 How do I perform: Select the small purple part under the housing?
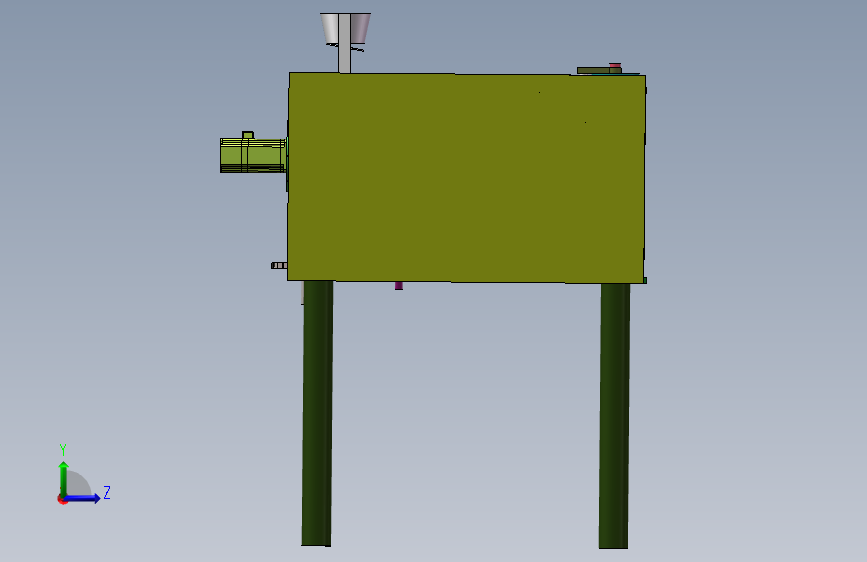(x=399, y=285)
